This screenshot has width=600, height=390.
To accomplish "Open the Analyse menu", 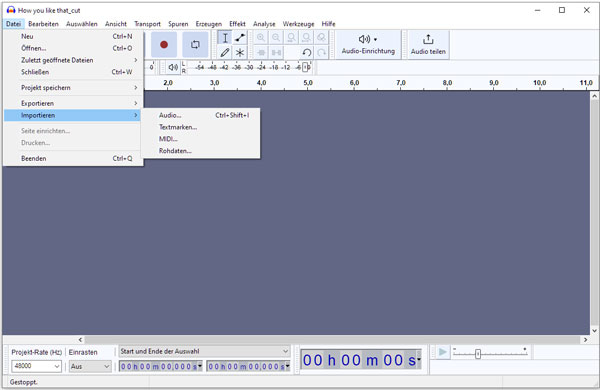I will click(x=264, y=24).
